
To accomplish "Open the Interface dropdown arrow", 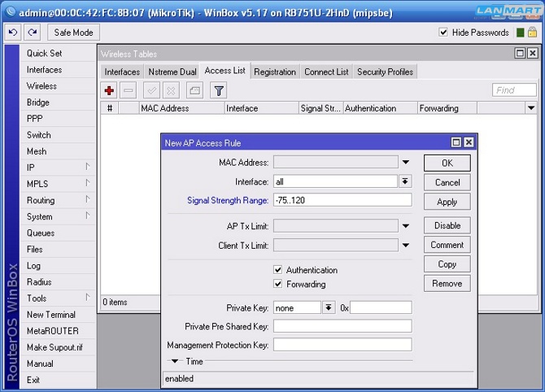I will 405,181.
